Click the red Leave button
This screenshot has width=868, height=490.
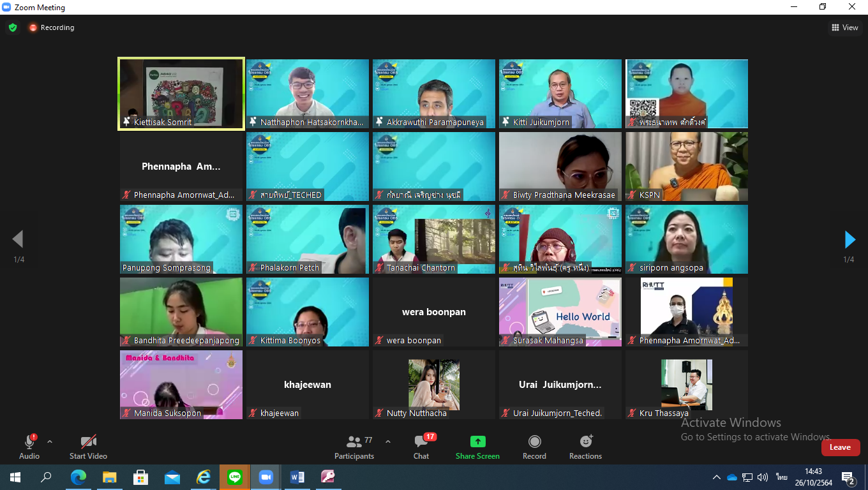pos(840,447)
